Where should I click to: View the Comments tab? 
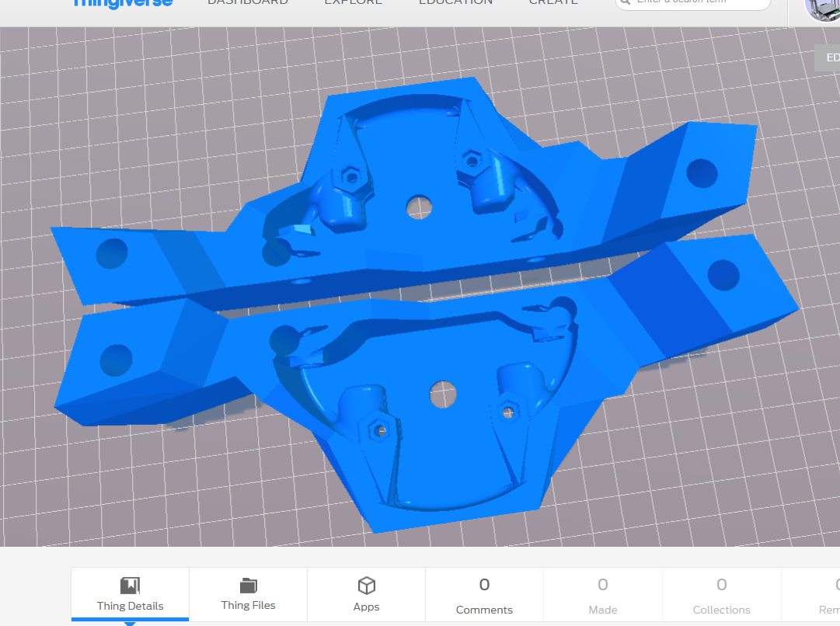484,594
